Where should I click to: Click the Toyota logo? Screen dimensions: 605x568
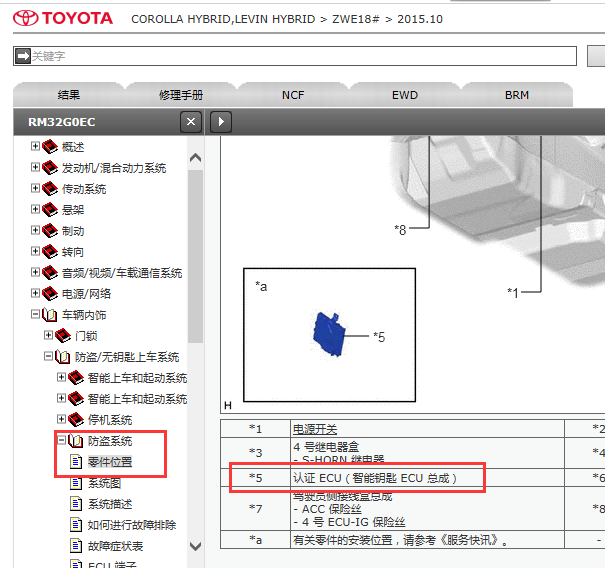click(x=63, y=18)
